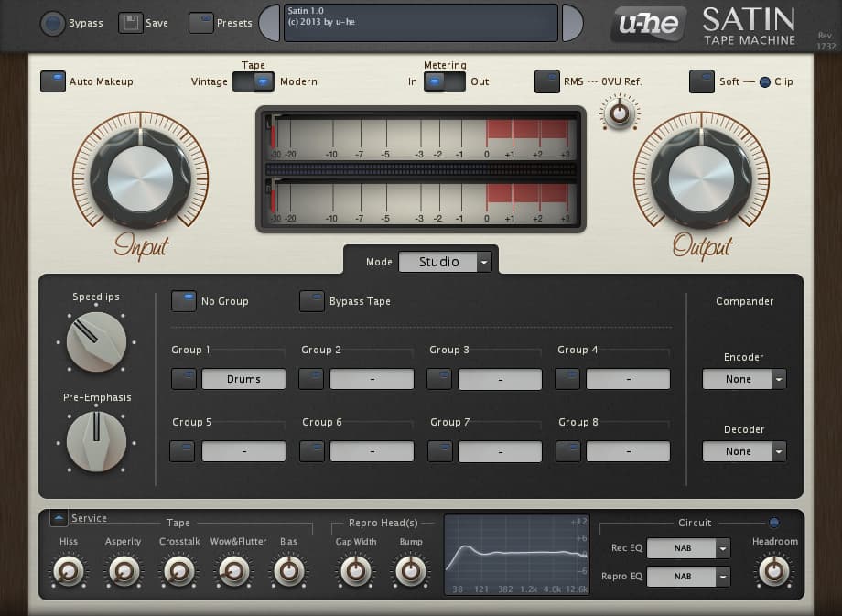Click the Headroom knob
Image resolution: width=842 pixels, height=616 pixels.
(773, 570)
